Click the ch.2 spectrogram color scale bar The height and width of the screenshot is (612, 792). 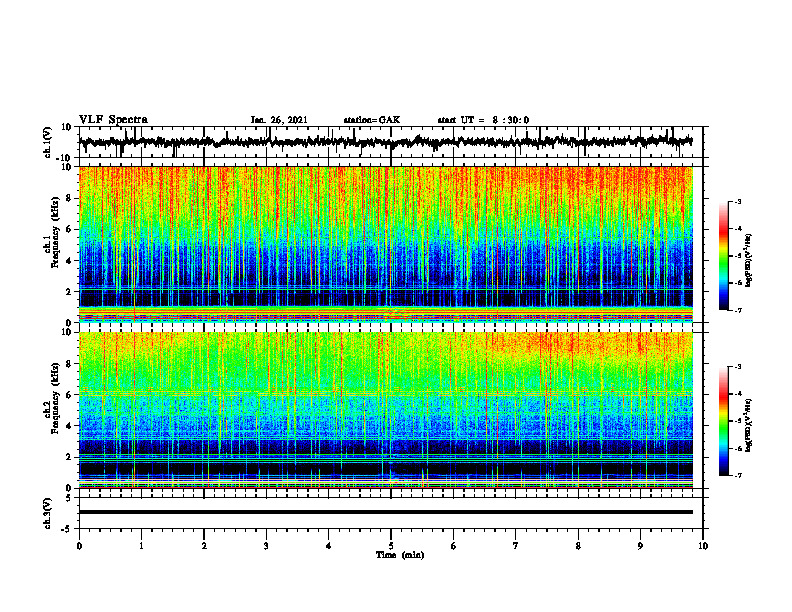tap(724, 421)
